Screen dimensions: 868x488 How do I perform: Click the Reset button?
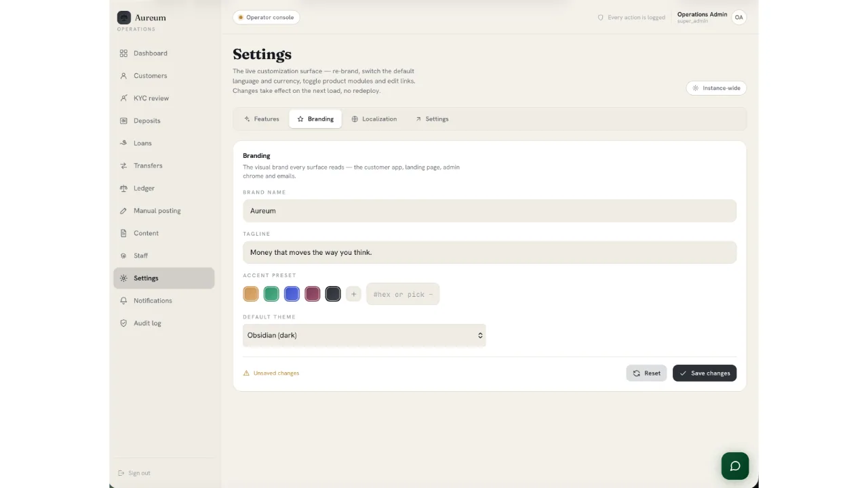click(x=646, y=373)
